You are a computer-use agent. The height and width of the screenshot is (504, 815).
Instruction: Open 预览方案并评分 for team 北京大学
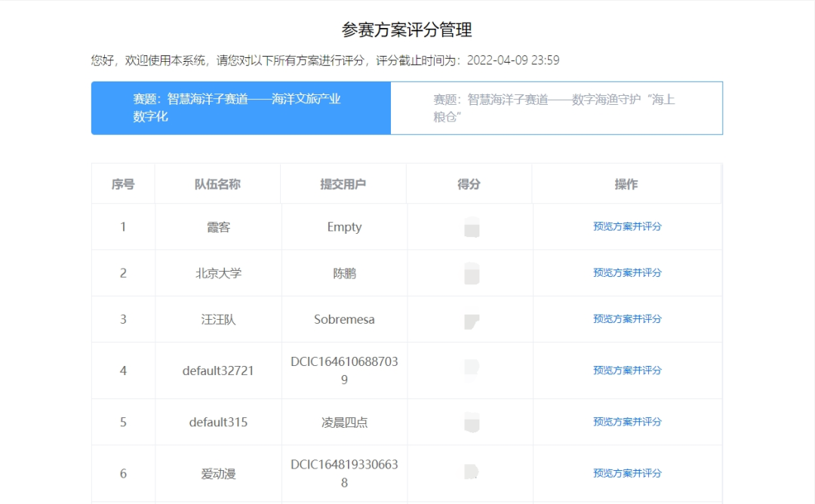pyautogui.click(x=627, y=273)
